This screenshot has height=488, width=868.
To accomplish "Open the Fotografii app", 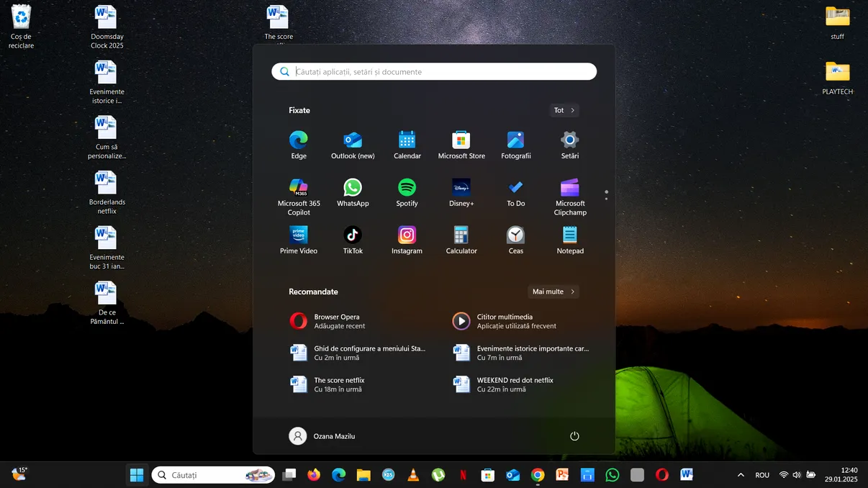I will pyautogui.click(x=515, y=140).
